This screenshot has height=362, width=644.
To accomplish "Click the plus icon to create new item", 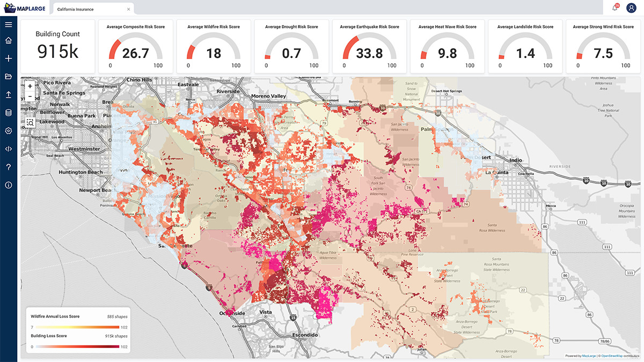I will (8, 58).
